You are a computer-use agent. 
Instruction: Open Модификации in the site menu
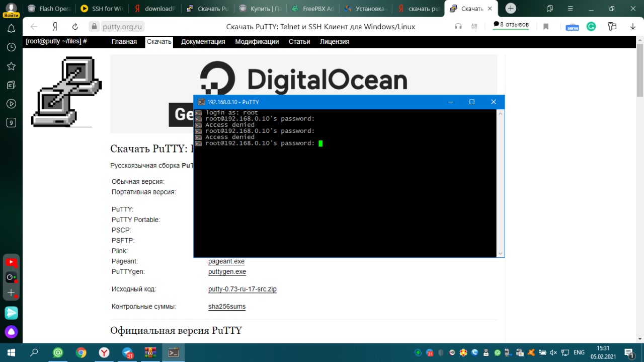[257, 42]
